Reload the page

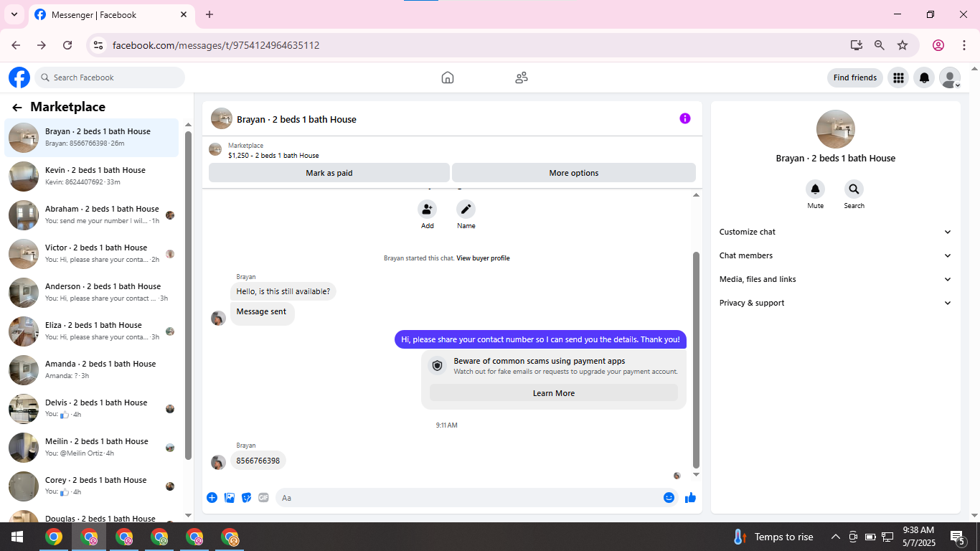(x=67, y=45)
